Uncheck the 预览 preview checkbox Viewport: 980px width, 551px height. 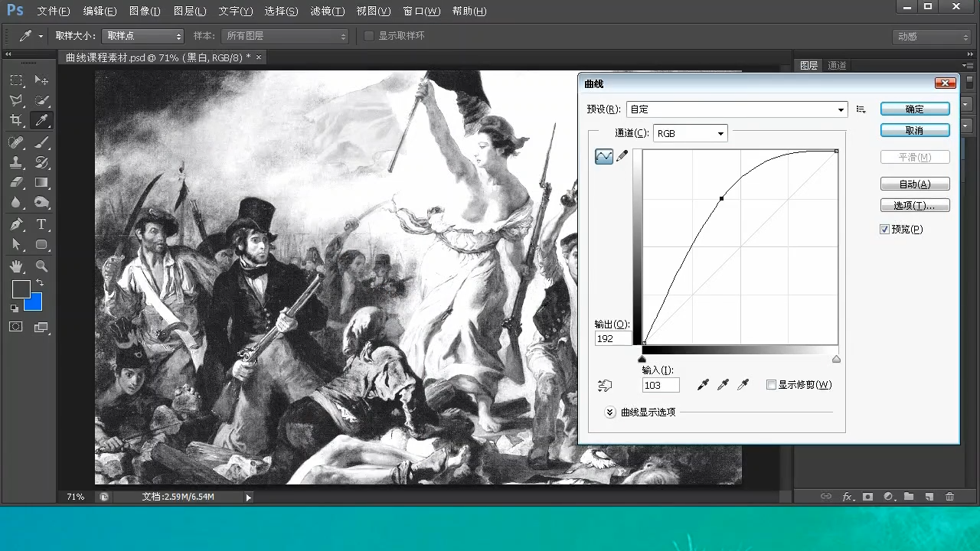[885, 229]
